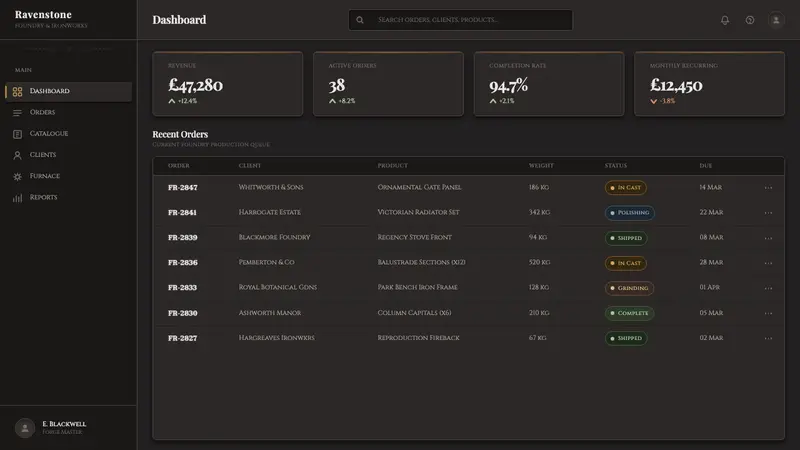Click the Status column header
Screen dimensions: 800x450
click(616, 166)
